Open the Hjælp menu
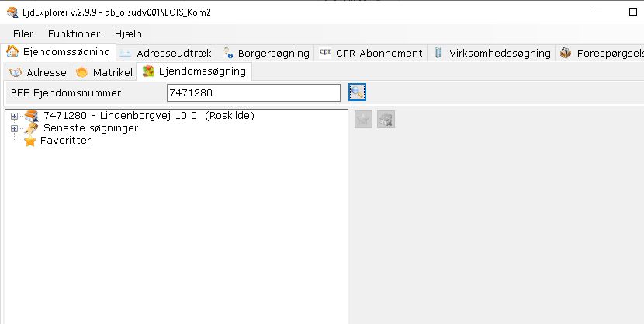The image size is (644, 324). [x=129, y=33]
